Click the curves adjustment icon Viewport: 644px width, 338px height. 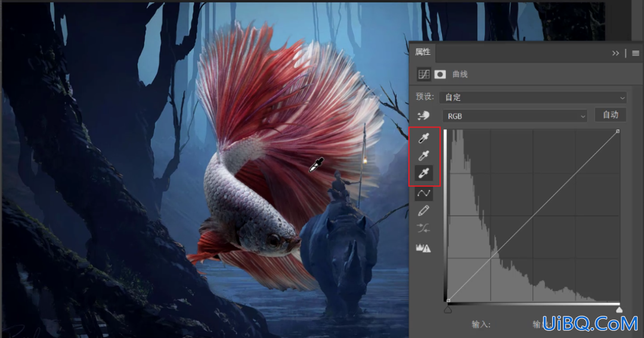[x=424, y=75]
